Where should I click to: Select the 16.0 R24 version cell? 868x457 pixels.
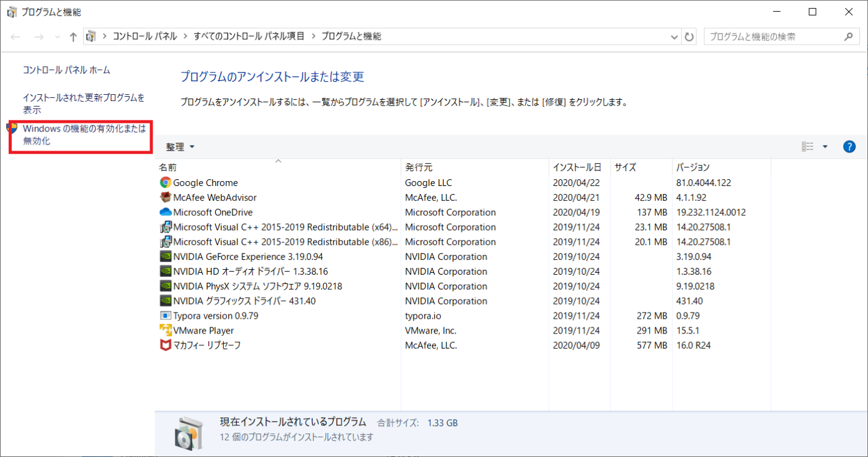(x=694, y=345)
